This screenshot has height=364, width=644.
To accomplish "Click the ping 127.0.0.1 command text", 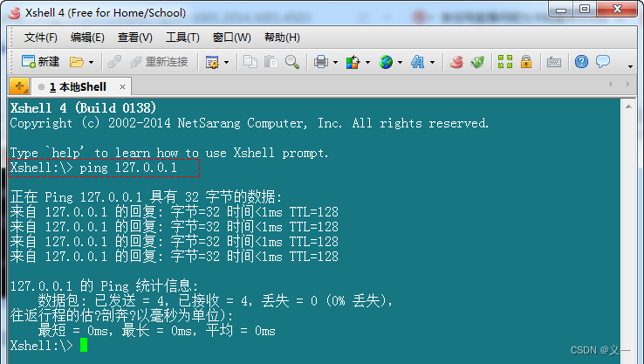I will click(128, 168).
